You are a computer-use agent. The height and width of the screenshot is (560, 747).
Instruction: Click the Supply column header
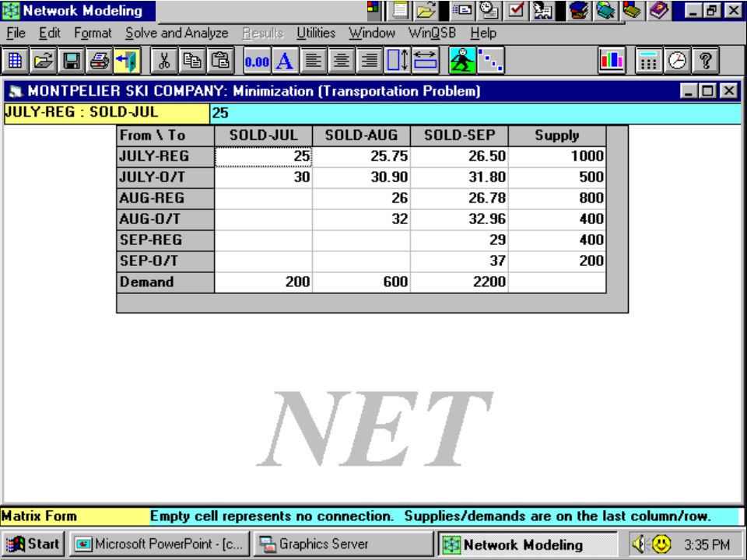click(x=557, y=135)
